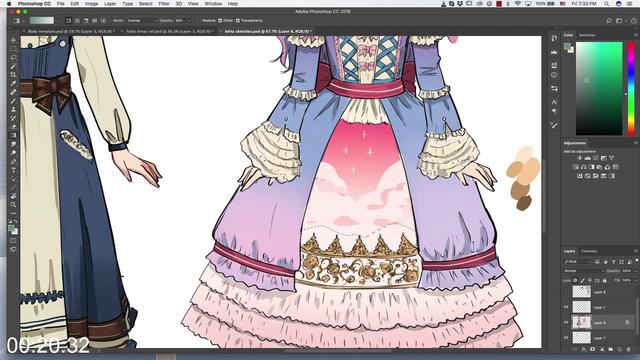Hide the highlighted Layer 8
Image resolution: width=640 pixels, height=360 pixels.
[566, 322]
